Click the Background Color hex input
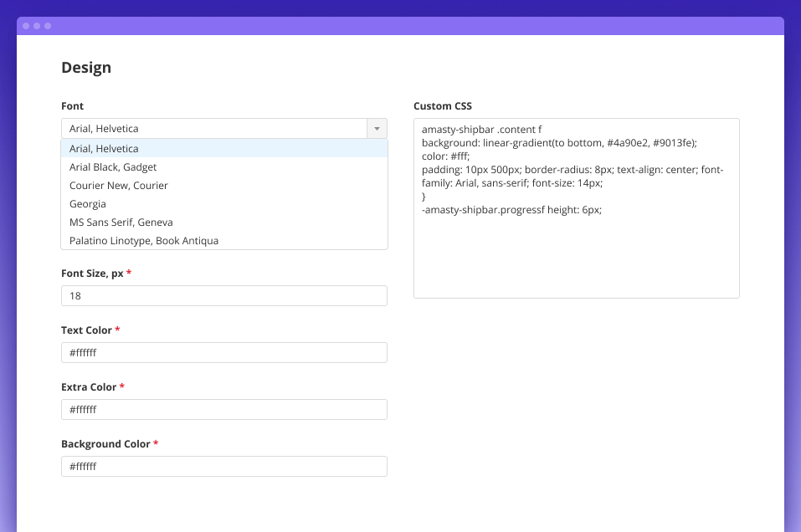801x532 pixels. (223, 467)
